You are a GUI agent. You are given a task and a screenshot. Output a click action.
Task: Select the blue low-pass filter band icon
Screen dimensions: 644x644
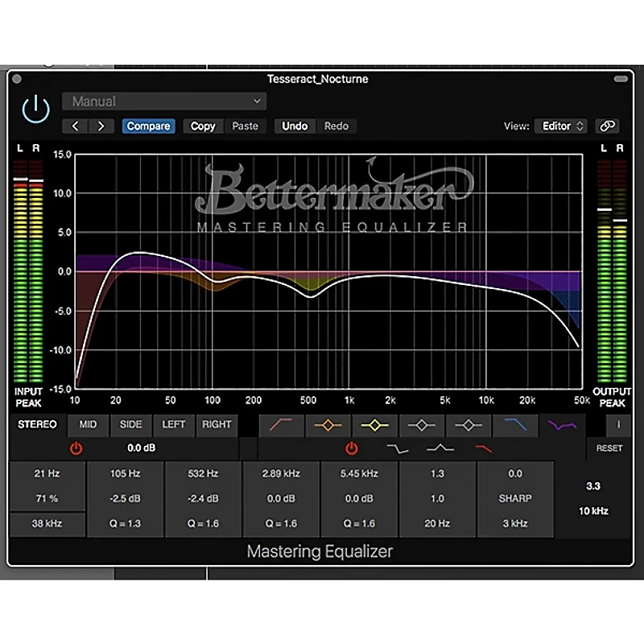pos(515,425)
